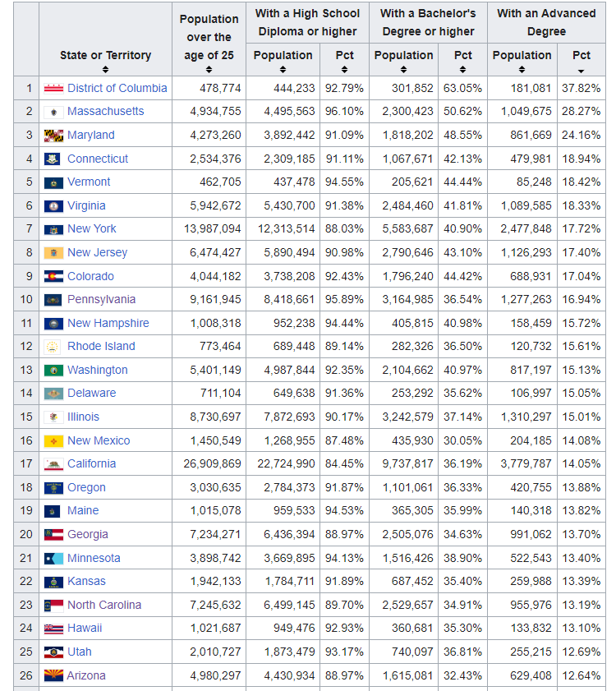Sort by Advanced Degree Pct column
616x691 pixels.
582,71
